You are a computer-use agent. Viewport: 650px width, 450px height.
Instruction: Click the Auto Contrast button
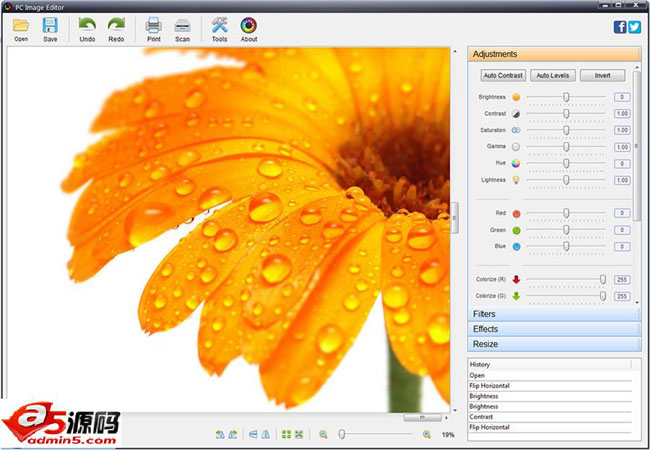point(503,75)
